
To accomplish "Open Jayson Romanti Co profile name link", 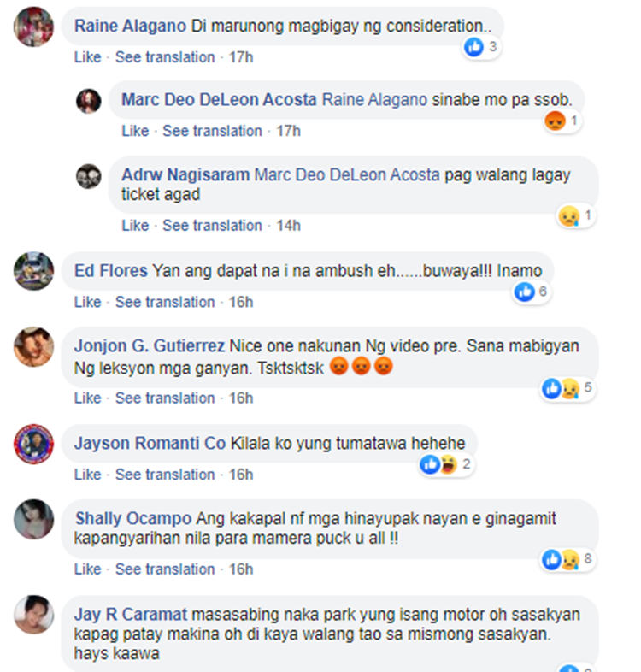I will (x=150, y=443).
